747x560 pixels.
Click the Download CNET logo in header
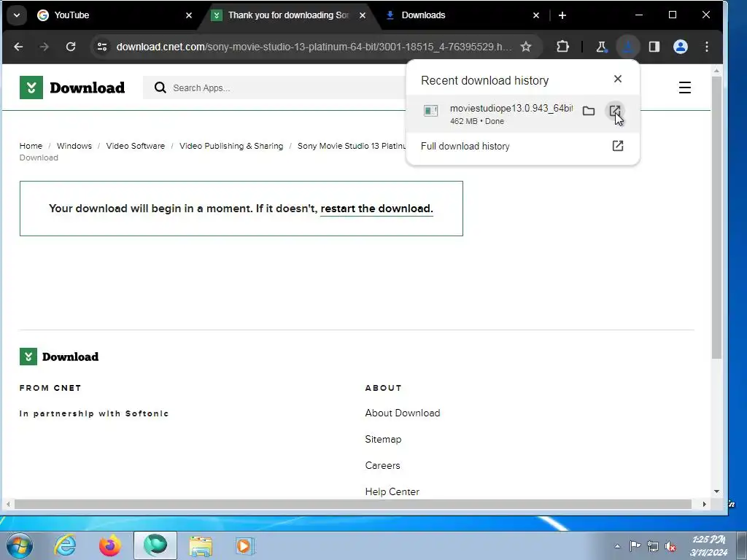coord(72,87)
